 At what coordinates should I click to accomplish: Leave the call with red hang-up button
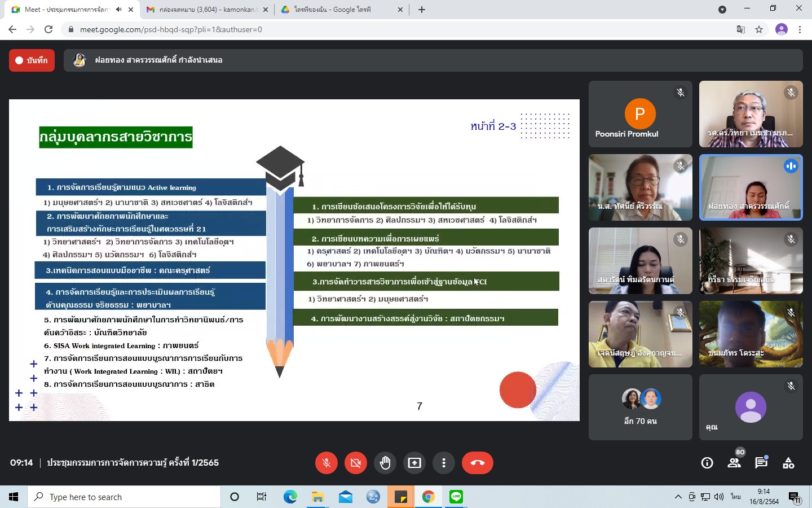(x=477, y=463)
